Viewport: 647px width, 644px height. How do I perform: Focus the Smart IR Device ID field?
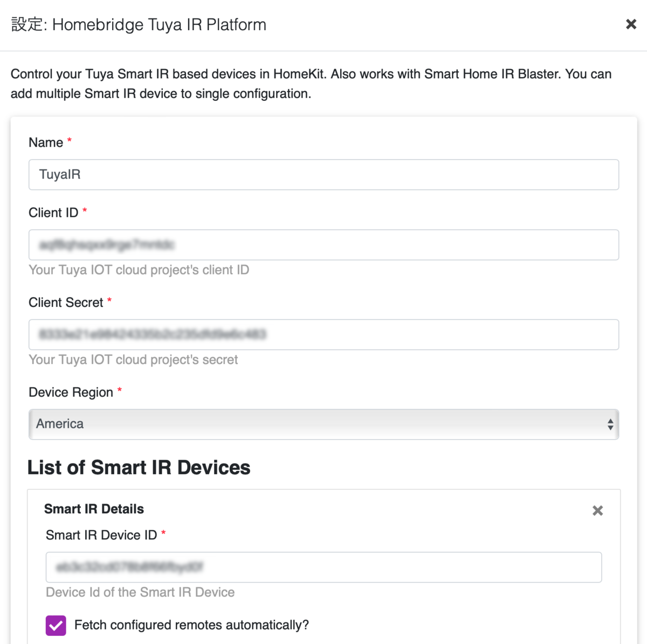pos(323,567)
